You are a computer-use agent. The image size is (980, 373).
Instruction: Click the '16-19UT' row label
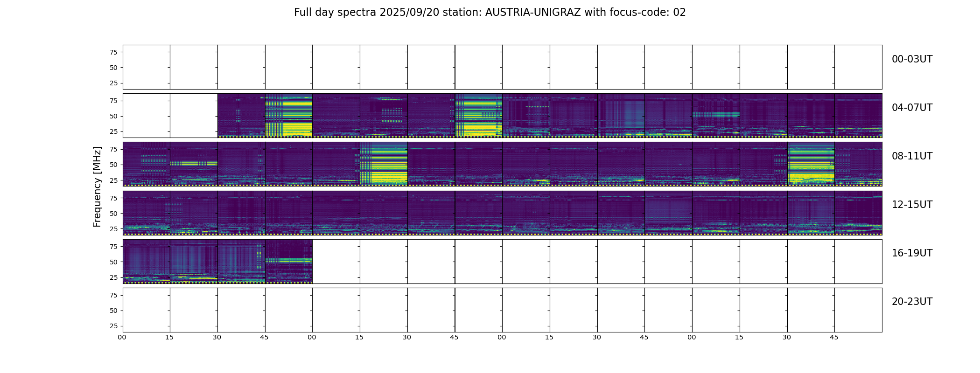pyautogui.click(x=912, y=253)
